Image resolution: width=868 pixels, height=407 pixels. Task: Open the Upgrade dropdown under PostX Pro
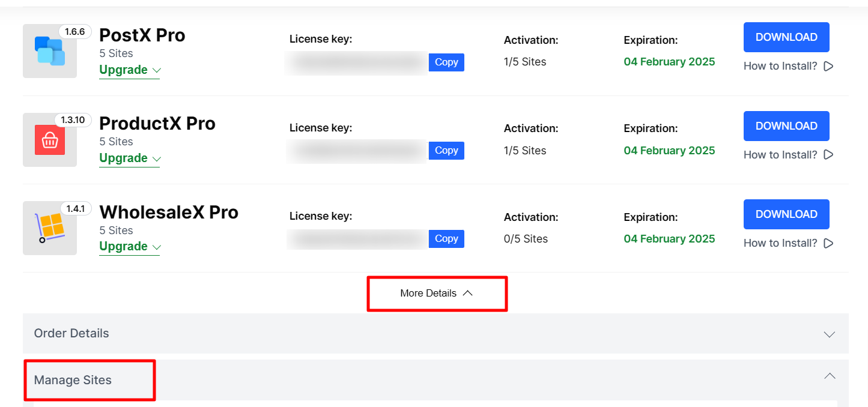coord(130,70)
